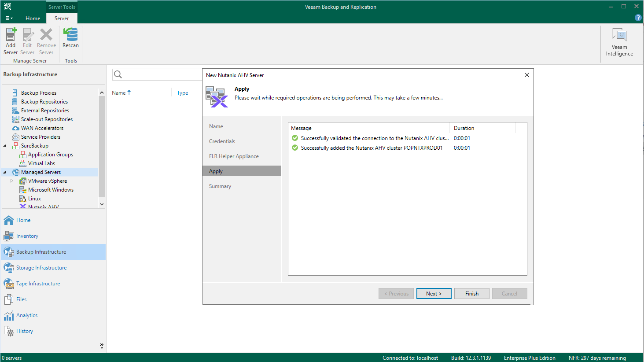644x362 pixels.
Task: Collapse the Managed Servers node arrow
Action: [5, 172]
